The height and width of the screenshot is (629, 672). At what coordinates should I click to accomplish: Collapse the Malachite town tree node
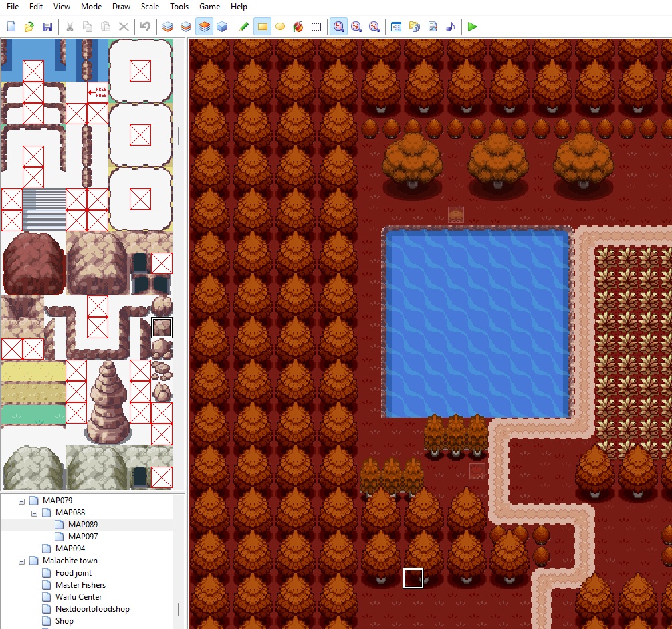(x=21, y=561)
